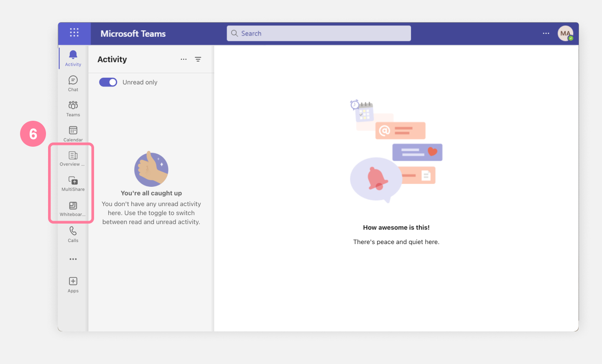
Task: Open the Overview app in sidebar
Action: (73, 159)
